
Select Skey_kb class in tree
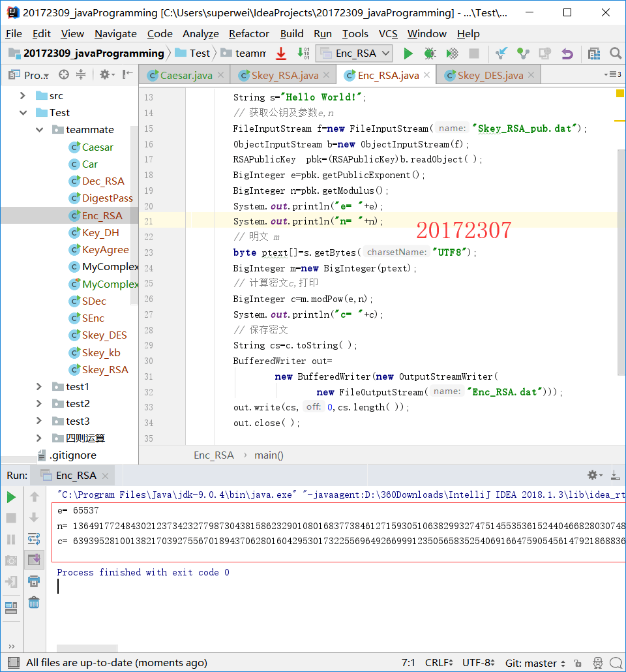pos(95,353)
